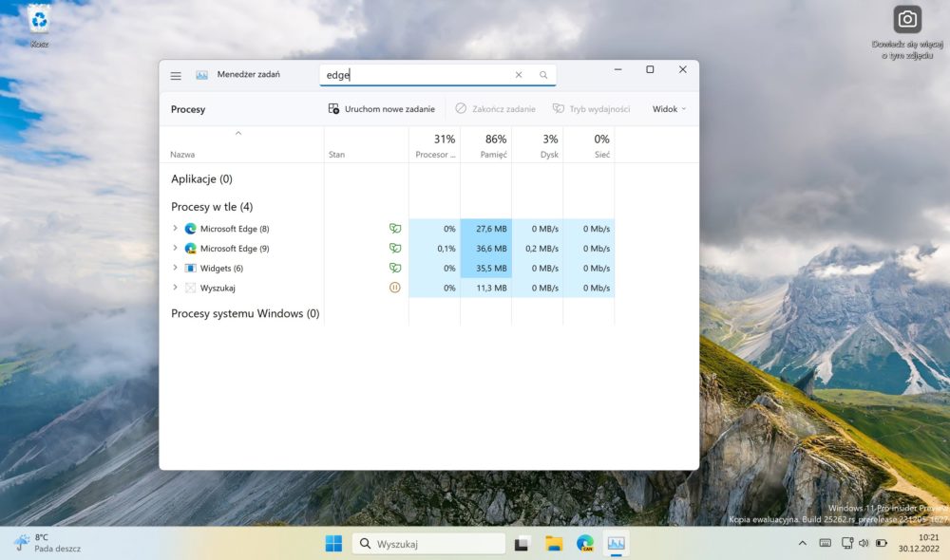Click the 'Procesy systemu Windows (0)' group heading
The height and width of the screenshot is (560, 950).
point(245,313)
